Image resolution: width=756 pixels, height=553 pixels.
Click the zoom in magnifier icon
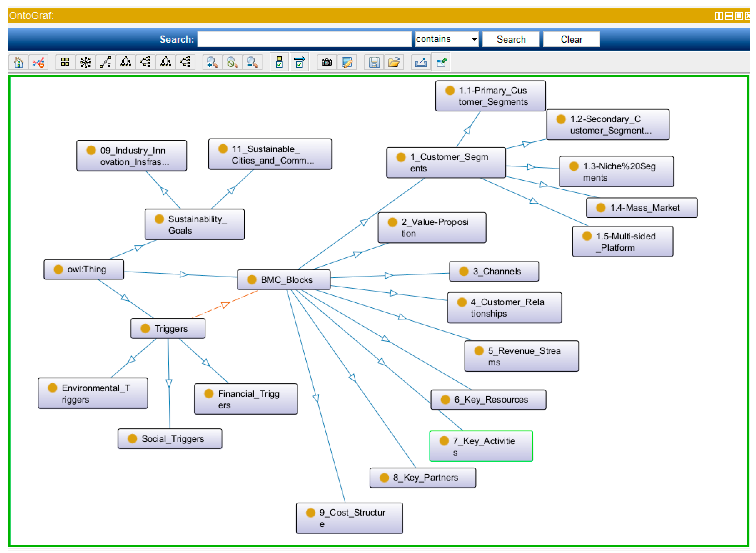[212, 62]
